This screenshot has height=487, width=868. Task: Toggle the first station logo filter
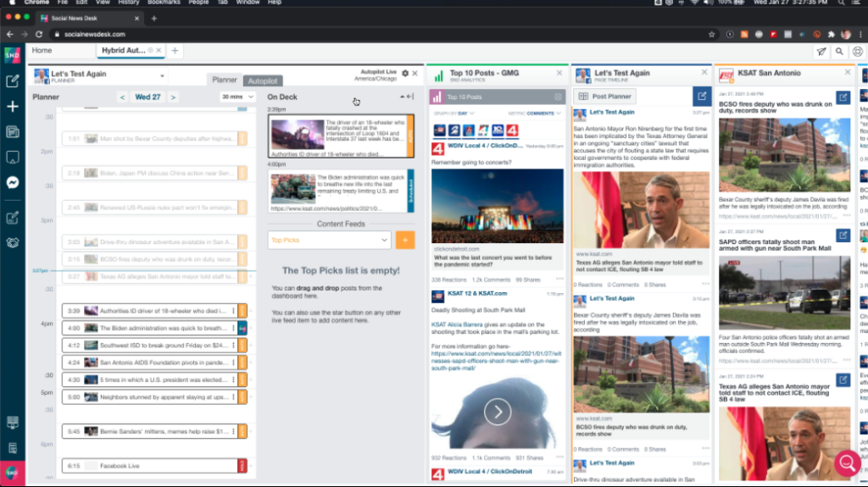click(440, 130)
